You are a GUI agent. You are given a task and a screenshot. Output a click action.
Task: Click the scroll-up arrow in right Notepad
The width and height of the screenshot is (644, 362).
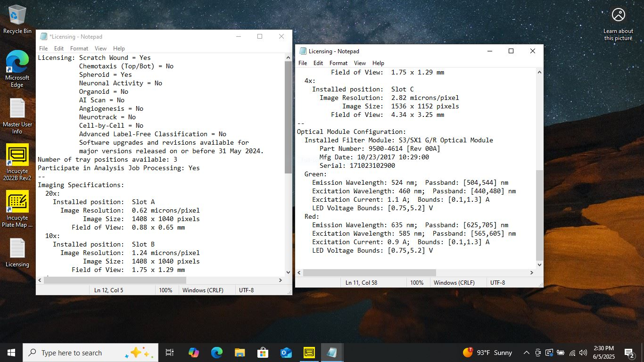click(540, 72)
